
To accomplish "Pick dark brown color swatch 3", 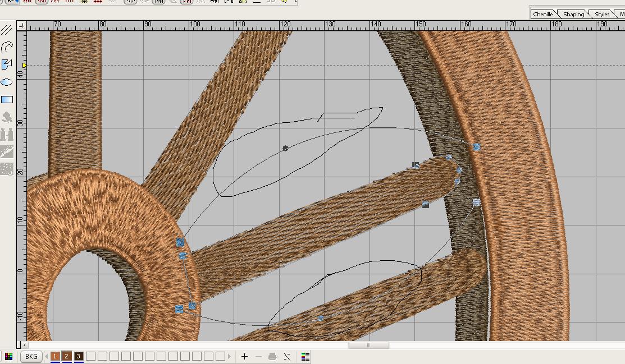I will tap(79, 356).
